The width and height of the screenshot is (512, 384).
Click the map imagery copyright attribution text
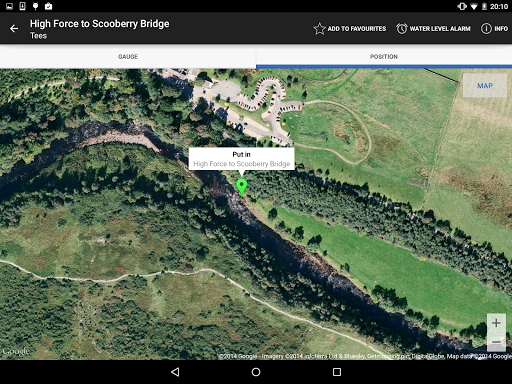point(365,356)
